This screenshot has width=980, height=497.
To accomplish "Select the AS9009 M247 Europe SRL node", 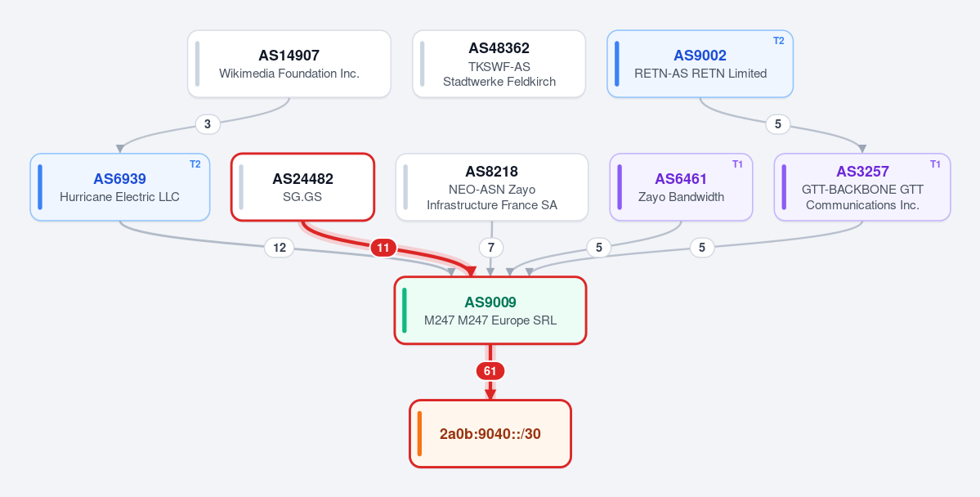I will coord(490,310).
